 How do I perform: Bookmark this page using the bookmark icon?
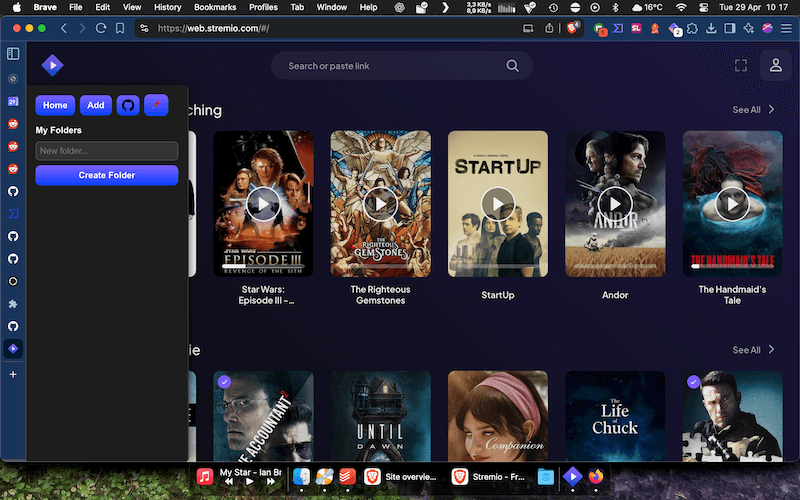(x=120, y=28)
